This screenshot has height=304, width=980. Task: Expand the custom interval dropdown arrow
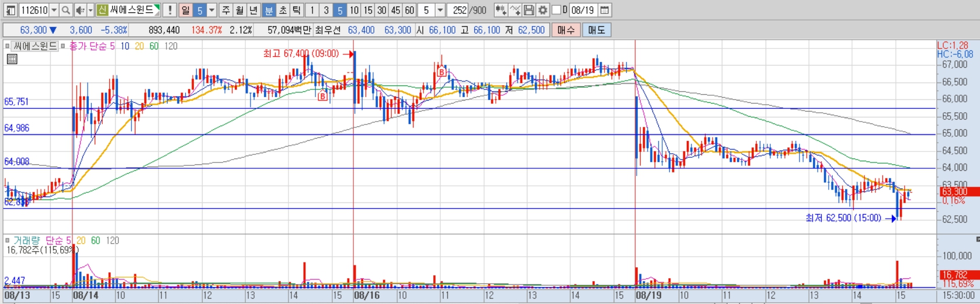[440, 10]
